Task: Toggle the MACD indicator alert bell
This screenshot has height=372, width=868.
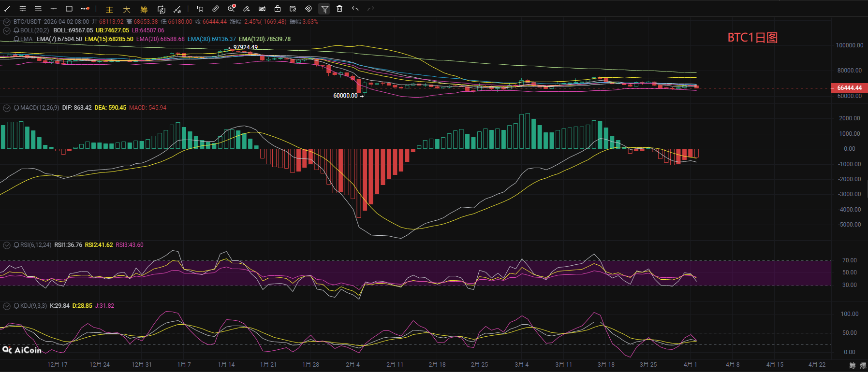Action: (x=16, y=108)
